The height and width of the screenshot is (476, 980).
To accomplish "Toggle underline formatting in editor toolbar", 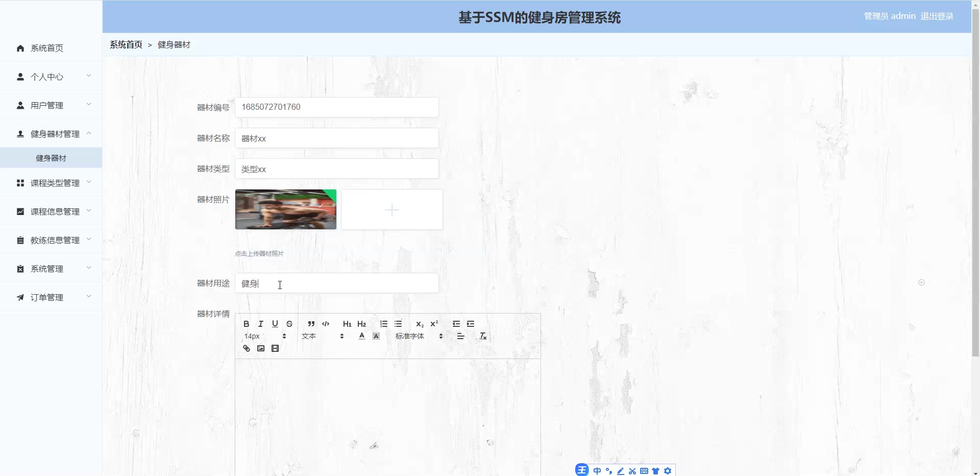I will click(x=275, y=324).
